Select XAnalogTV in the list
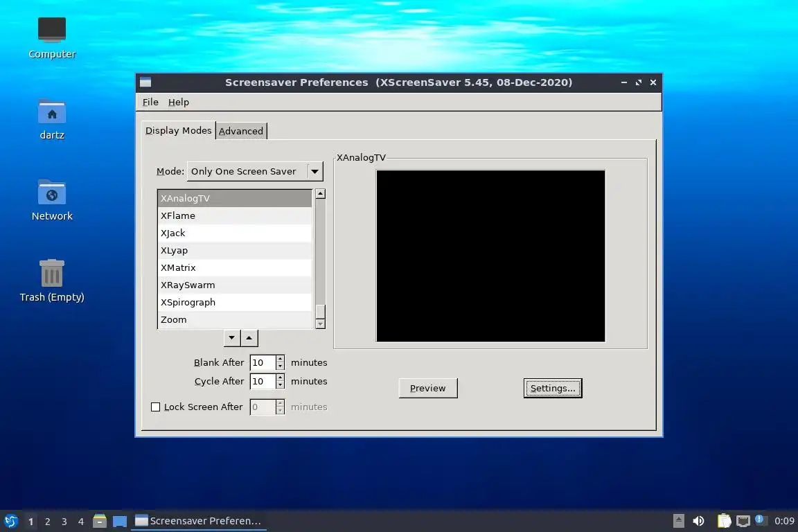 point(235,199)
